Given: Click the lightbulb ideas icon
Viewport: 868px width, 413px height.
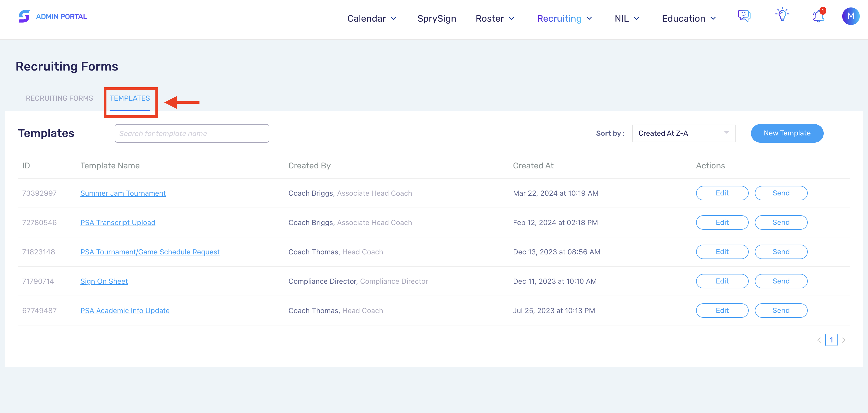Looking at the screenshot, I should (782, 14).
